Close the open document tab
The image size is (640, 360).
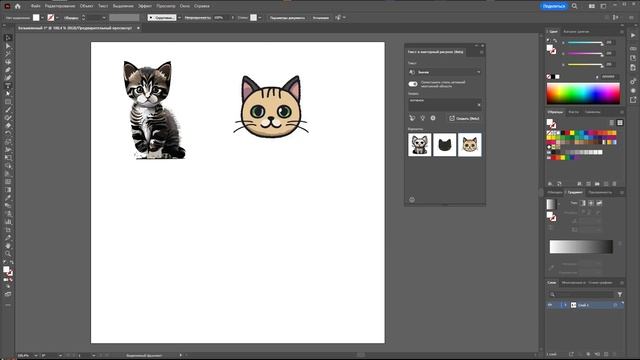[138, 28]
